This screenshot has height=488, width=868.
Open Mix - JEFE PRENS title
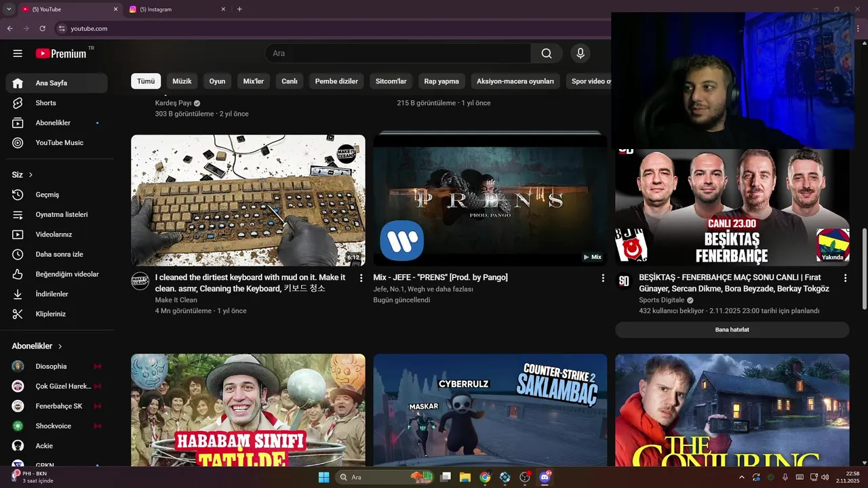[x=440, y=277]
